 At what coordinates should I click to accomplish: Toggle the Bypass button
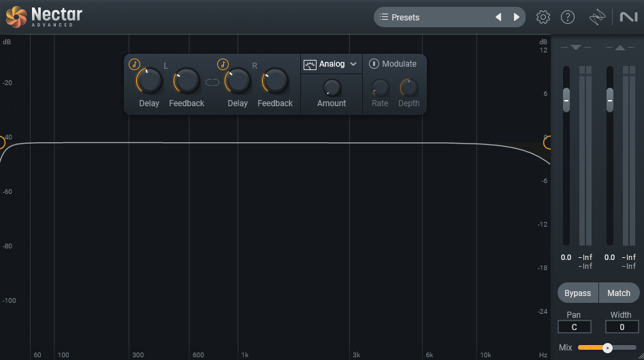pyautogui.click(x=577, y=293)
